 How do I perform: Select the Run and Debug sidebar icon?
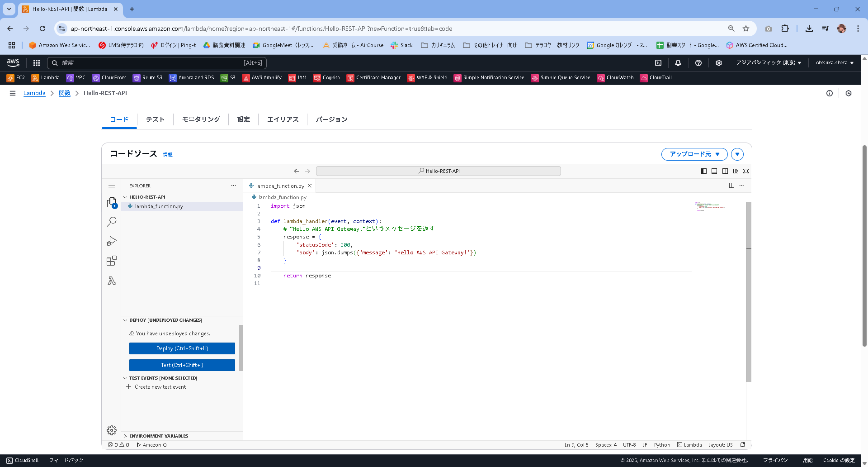(112, 241)
